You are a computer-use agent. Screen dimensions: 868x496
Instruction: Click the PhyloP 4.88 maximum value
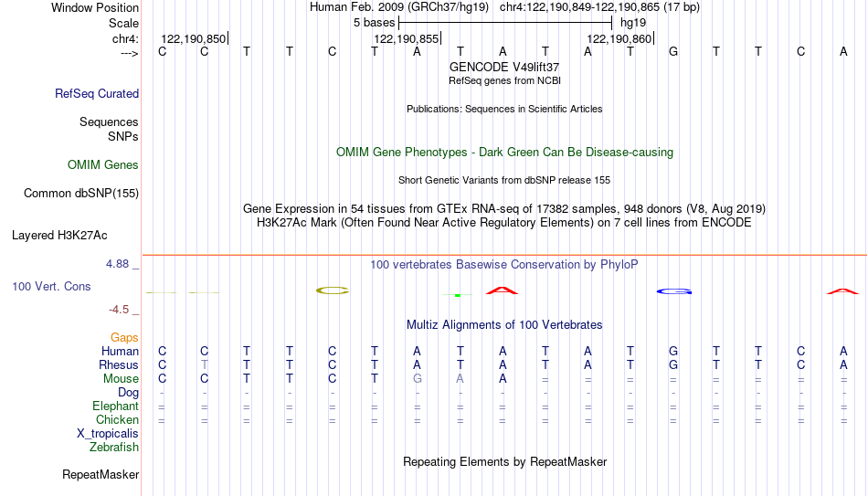(117, 264)
